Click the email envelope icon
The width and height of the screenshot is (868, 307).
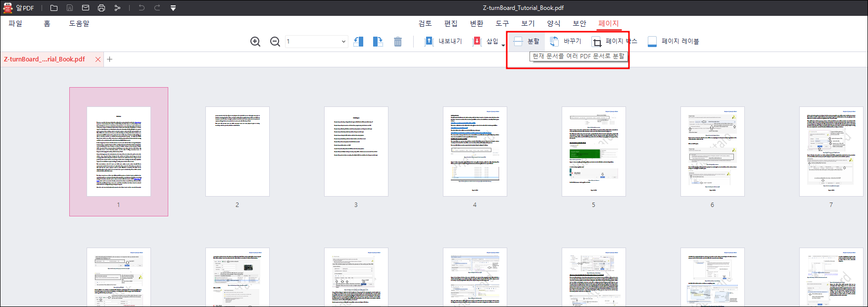click(86, 8)
